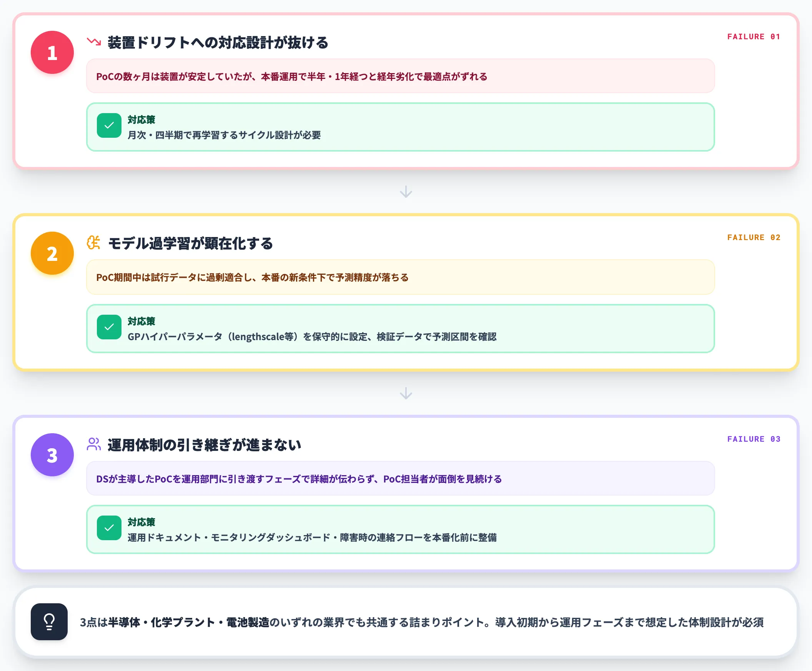This screenshot has width=812, height=671.
Task: Click 対応策 label in the third card
Action: tap(141, 522)
